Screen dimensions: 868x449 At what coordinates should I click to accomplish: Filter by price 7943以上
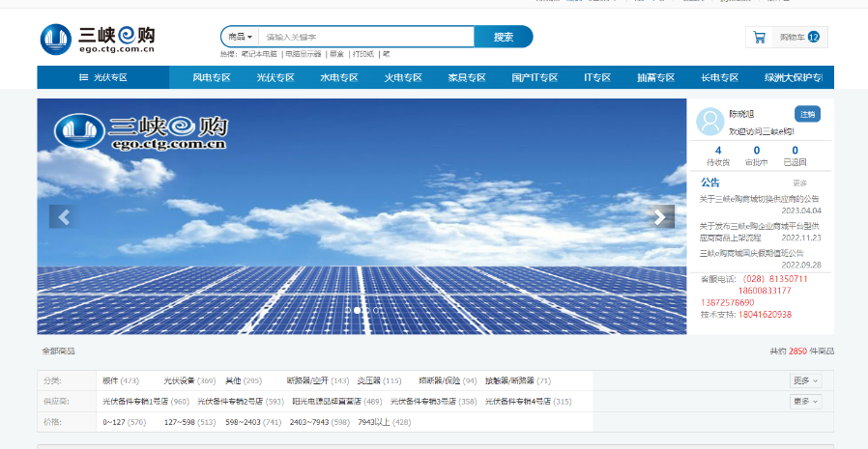tap(384, 422)
